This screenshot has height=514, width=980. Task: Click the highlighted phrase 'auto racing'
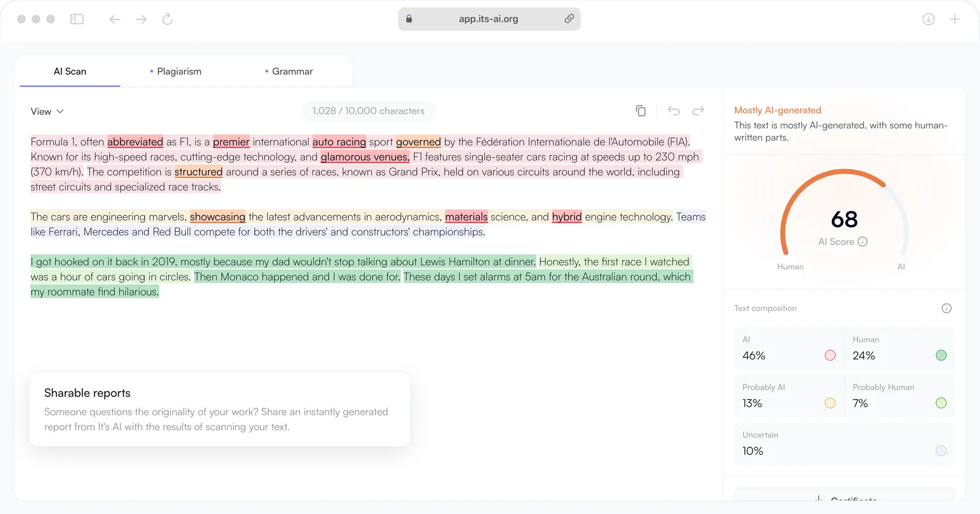click(339, 142)
